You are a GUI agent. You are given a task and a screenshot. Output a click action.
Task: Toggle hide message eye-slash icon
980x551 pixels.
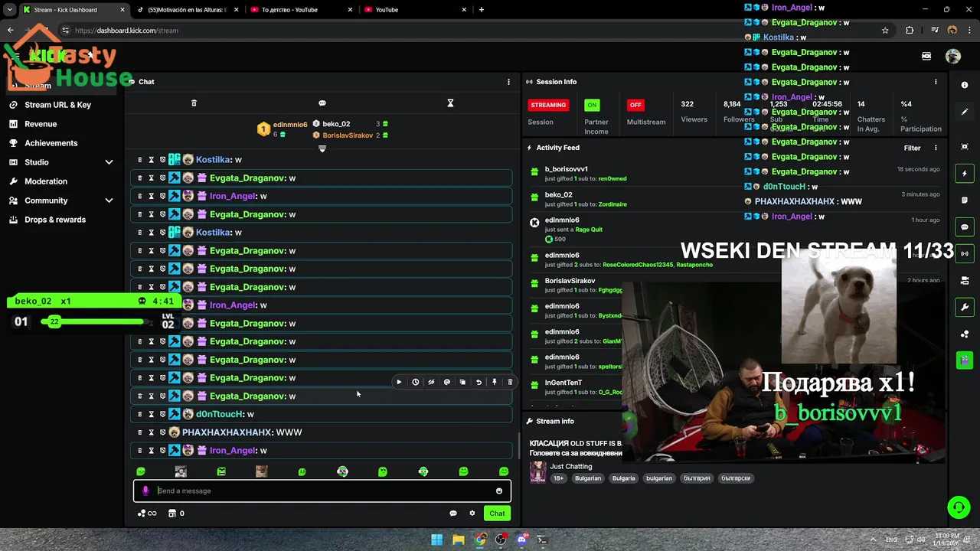pyautogui.click(x=431, y=382)
